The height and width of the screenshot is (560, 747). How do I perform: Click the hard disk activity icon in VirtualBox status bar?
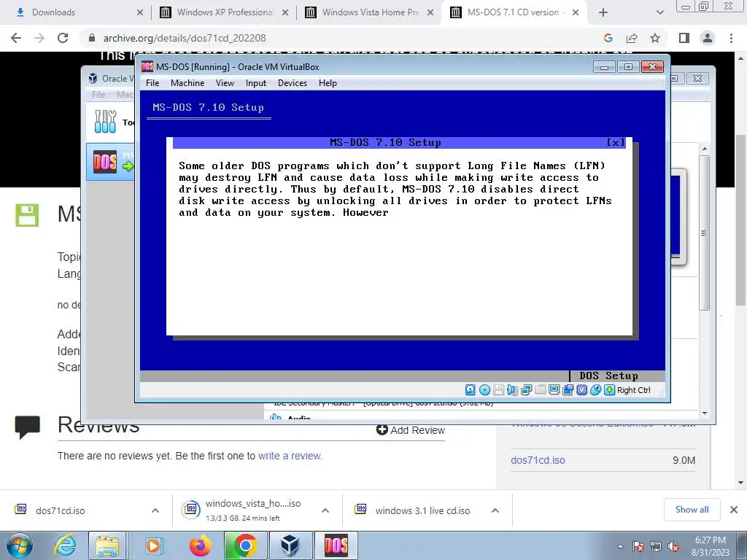pos(471,390)
